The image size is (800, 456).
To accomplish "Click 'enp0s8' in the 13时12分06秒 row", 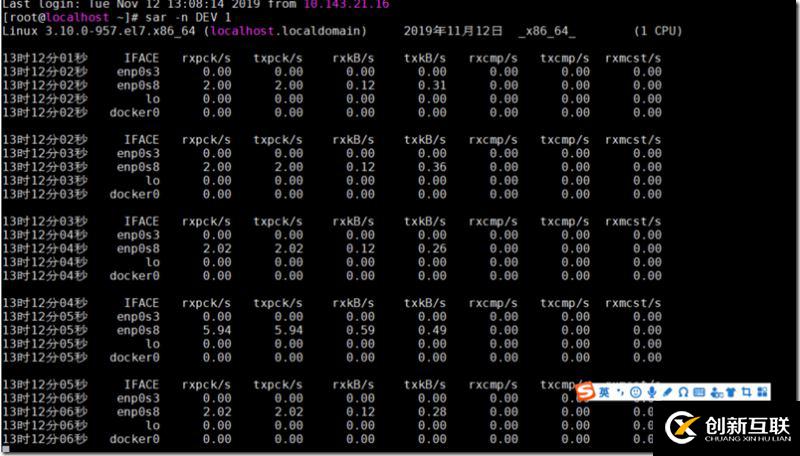I will pyautogui.click(x=138, y=412).
